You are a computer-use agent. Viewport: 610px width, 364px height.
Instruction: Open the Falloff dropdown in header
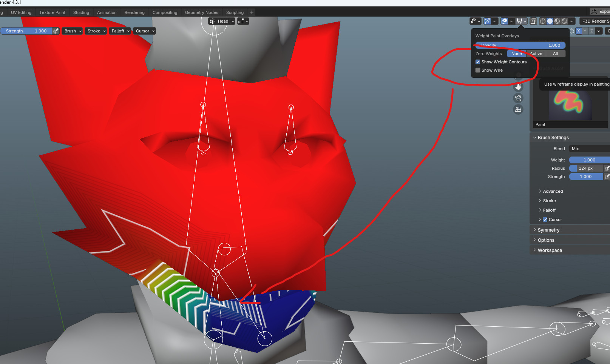120,31
